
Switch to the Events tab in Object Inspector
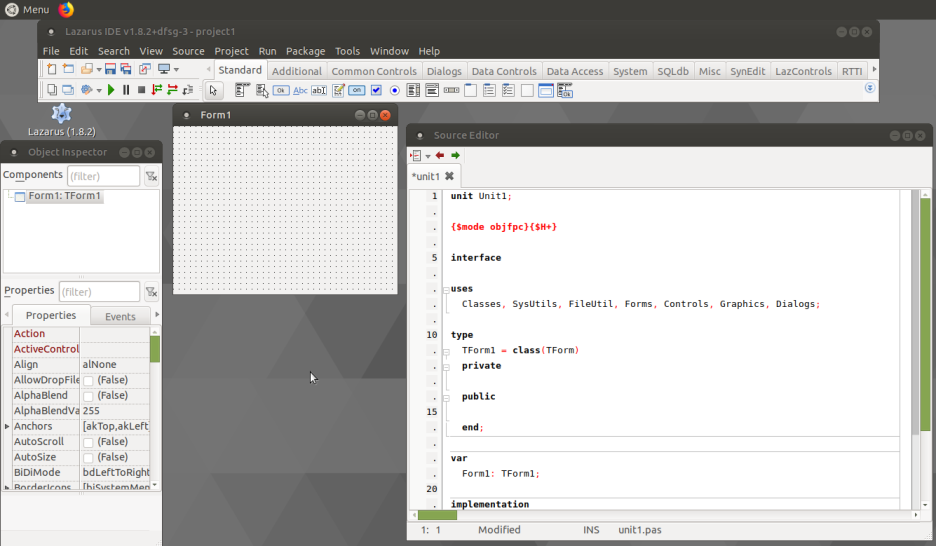coord(121,316)
